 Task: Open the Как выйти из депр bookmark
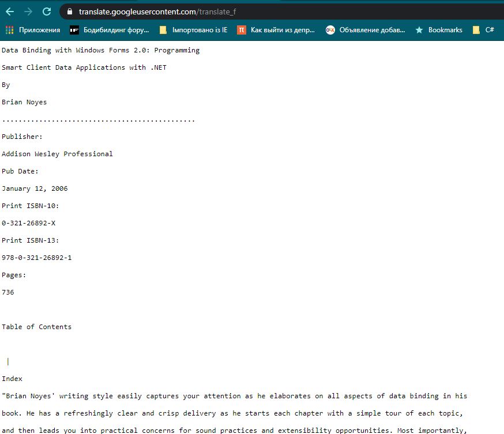click(276, 30)
